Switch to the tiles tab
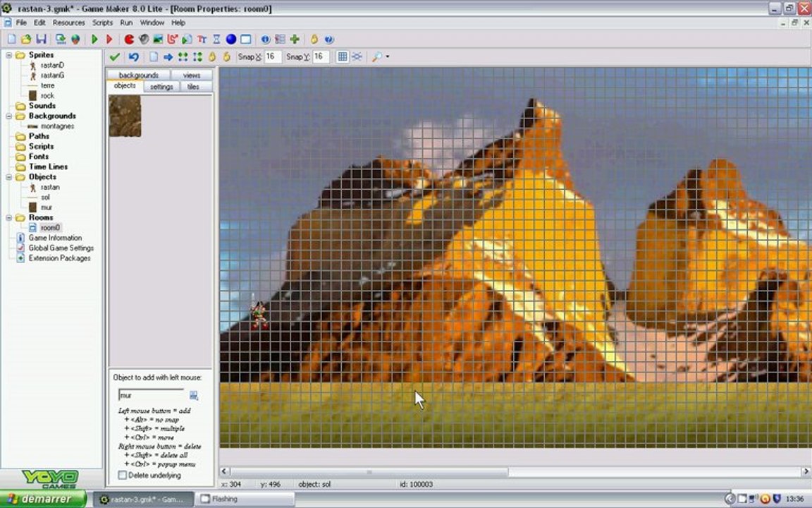Image resolution: width=812 pixels, height=508 pixels. point(193,87)
